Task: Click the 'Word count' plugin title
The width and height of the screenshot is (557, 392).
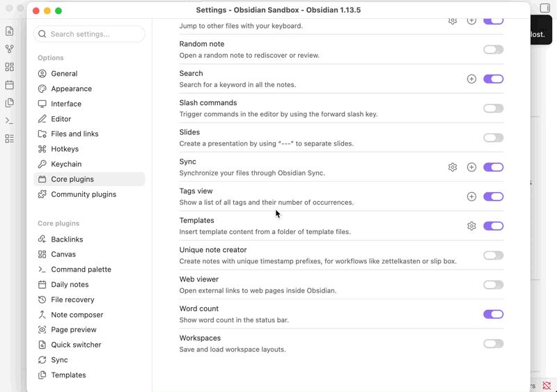Action: click(x=199, y=308)
